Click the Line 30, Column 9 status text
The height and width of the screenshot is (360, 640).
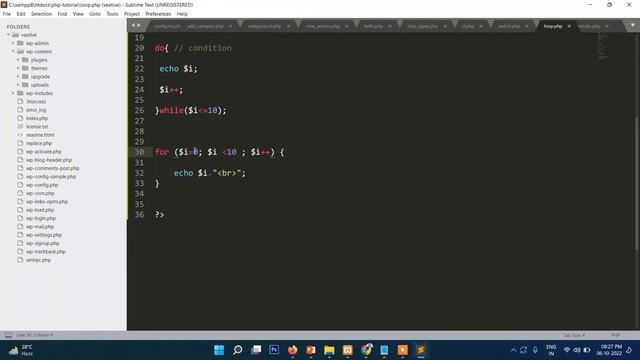(x=35, y=336)
